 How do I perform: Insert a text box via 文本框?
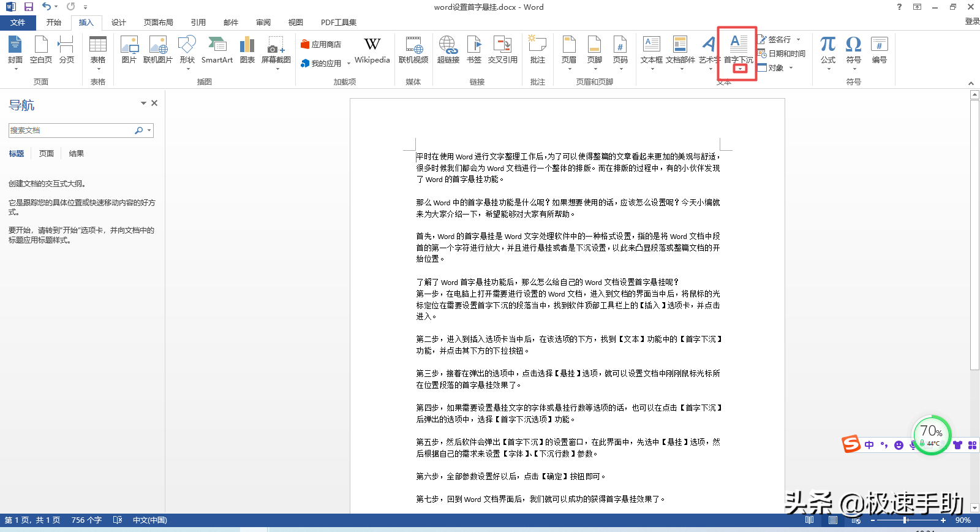pyautogui.click(x=652, y=51)
